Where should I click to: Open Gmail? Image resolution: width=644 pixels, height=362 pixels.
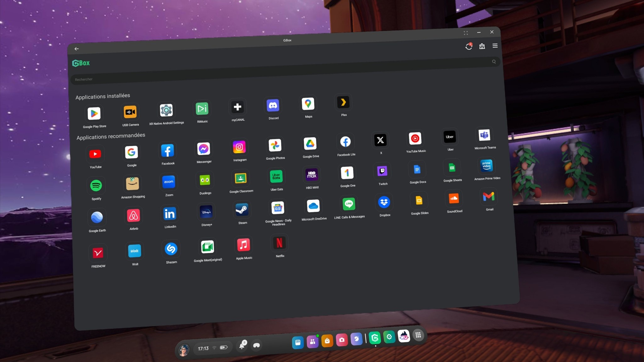pos(489,196)
